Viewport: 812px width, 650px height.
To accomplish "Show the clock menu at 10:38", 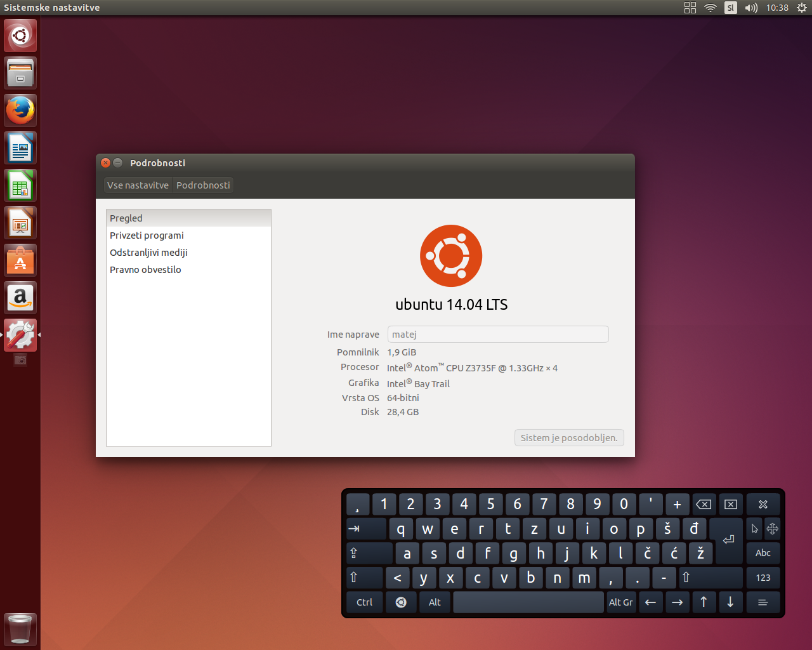I will pyautogui.click(x=777, y=8).
